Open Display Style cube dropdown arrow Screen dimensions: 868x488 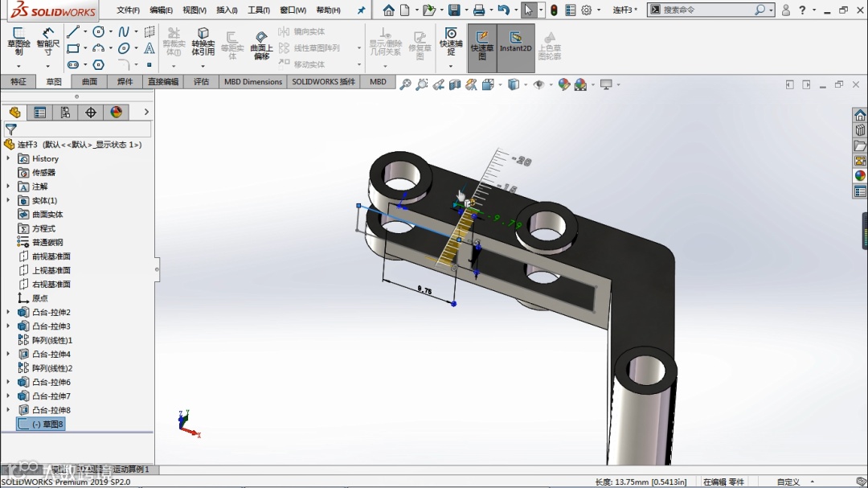(526, 84)
